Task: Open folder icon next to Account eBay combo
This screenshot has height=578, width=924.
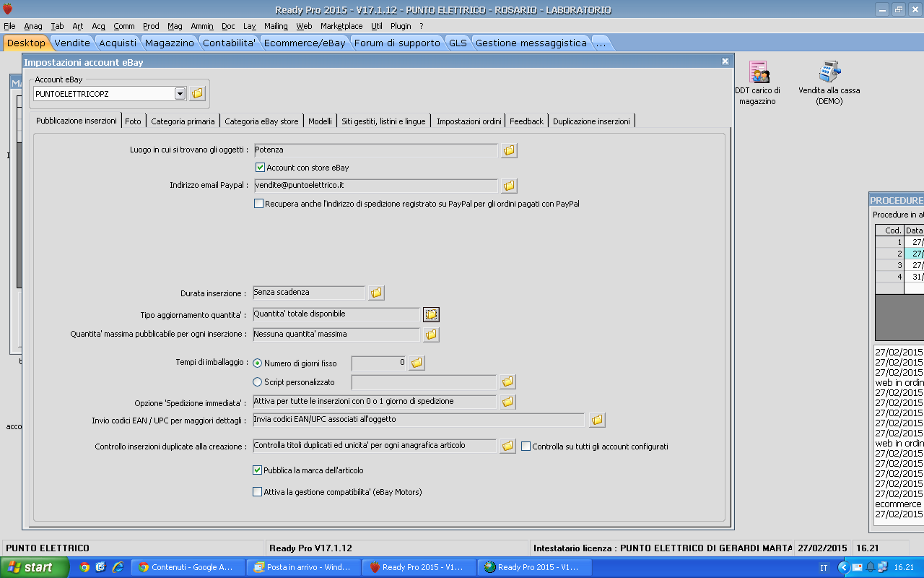Action: [x=198, y=94]
